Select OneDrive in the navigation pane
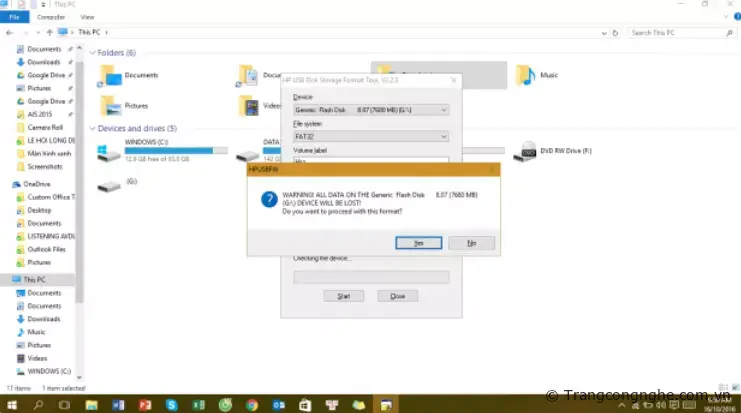741x413 pixels. click(x=37, y=184)
